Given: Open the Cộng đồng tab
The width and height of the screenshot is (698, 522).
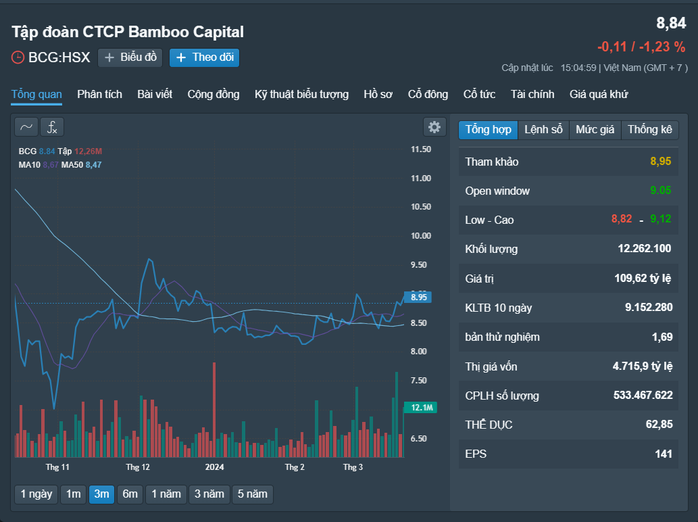Looking at the screenshot, I should click(x=213, y=94).
